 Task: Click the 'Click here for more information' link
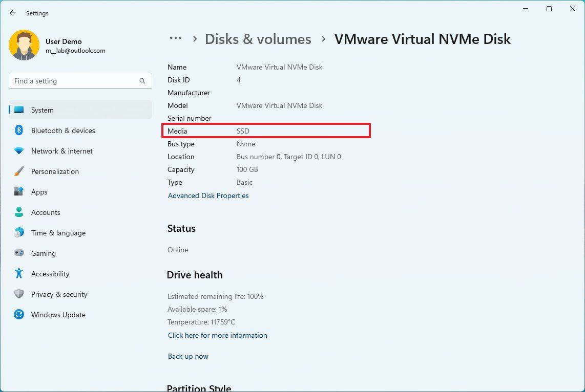tap(217, 335)
